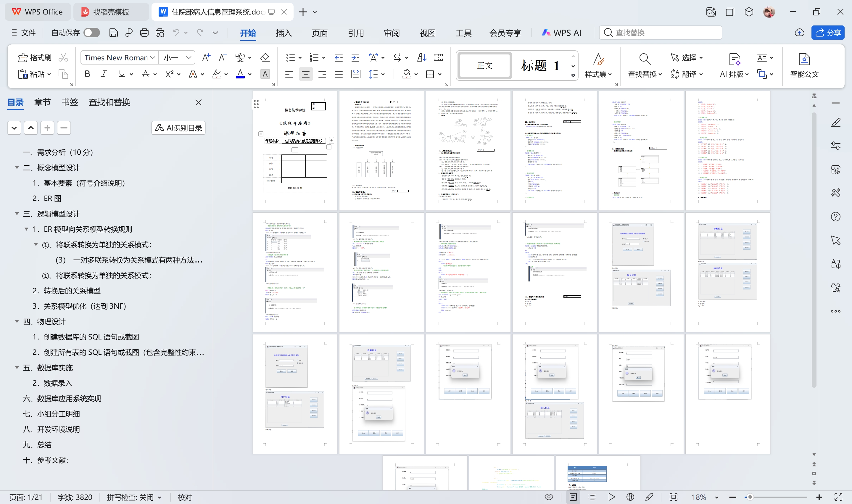The width and height of the screenshot is (852, 504).
Task: Open the zoom percentage dropdown at 18%
Action: pos(716,497)
